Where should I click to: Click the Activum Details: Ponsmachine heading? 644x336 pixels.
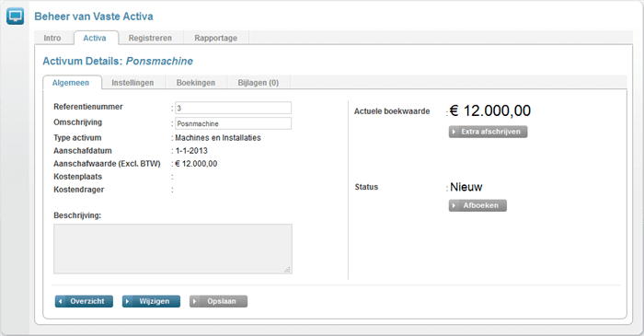[118, 61]
